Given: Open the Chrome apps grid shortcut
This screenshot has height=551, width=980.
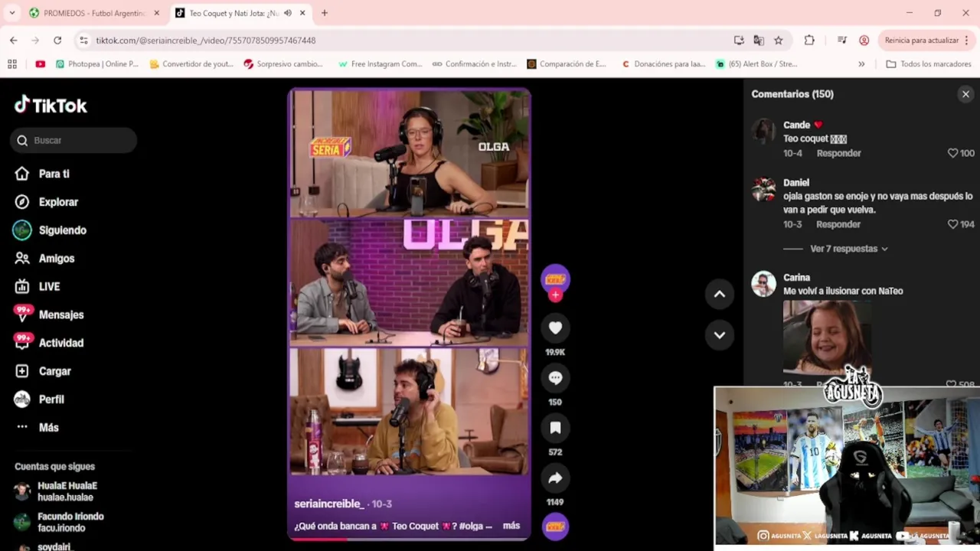Looking at the screenshot, I should click(x=12, y=64).
